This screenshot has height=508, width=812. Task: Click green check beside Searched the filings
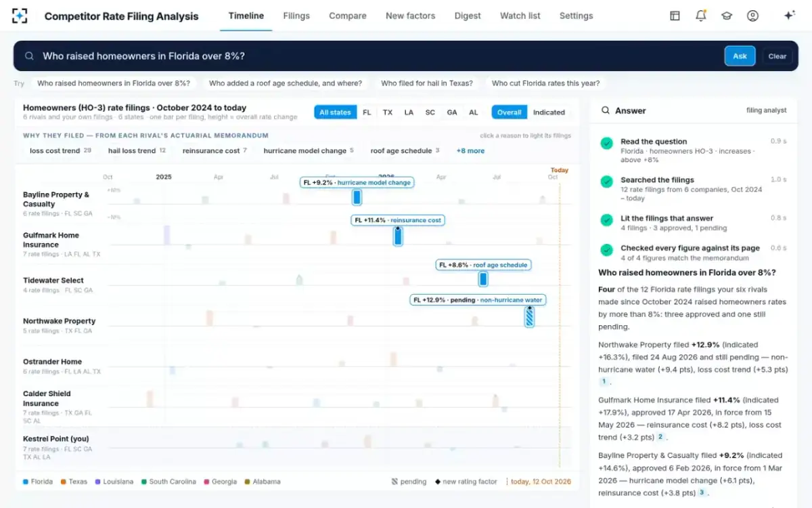[x=606, y=182]
